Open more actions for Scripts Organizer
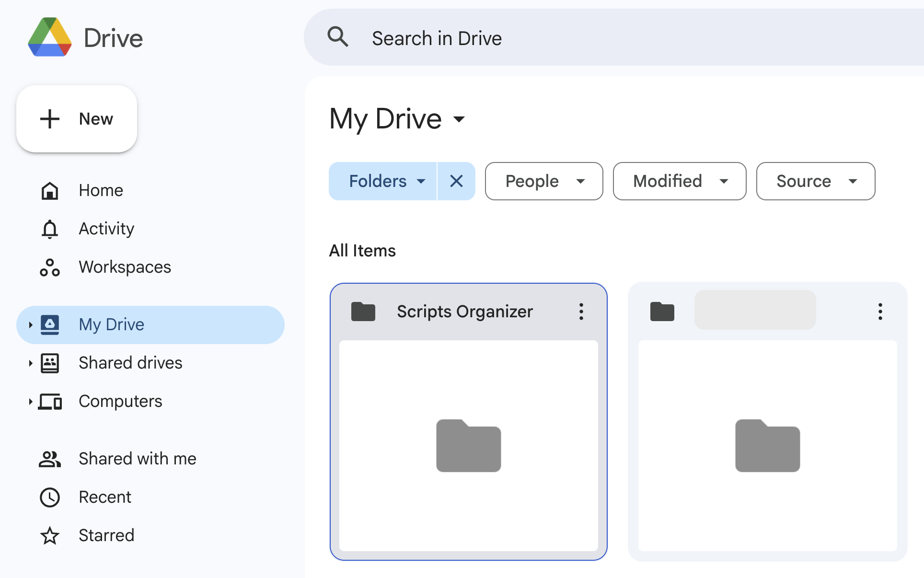The image size is (924, 578). coord(581,312)
